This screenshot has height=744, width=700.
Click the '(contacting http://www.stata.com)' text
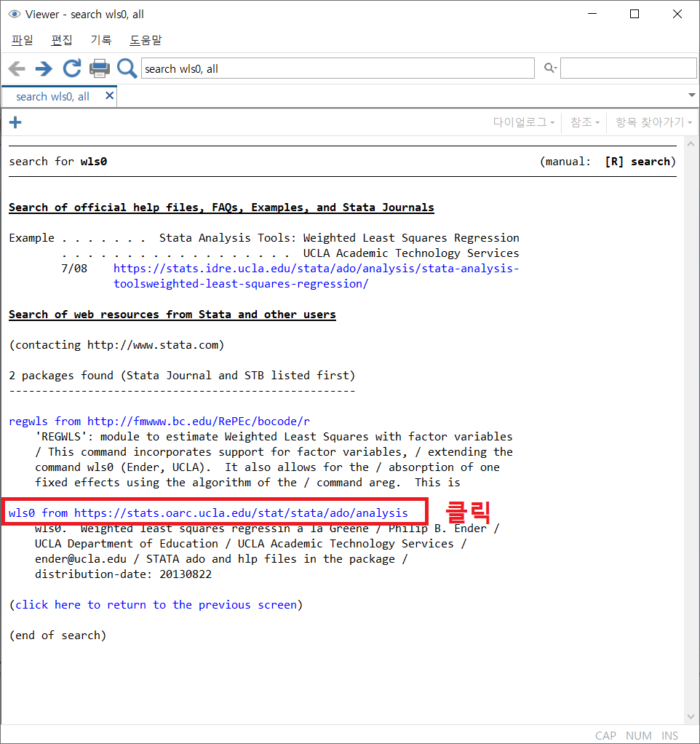116,345
